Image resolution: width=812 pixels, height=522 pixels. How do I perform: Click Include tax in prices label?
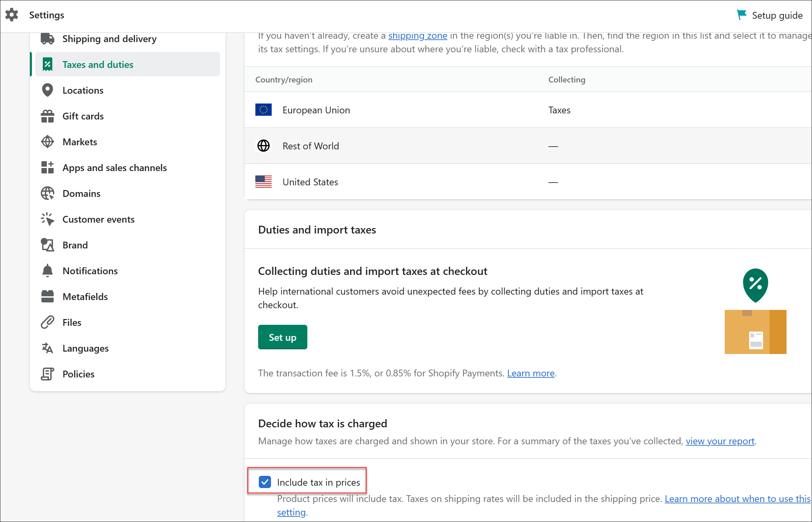point(319,482)
